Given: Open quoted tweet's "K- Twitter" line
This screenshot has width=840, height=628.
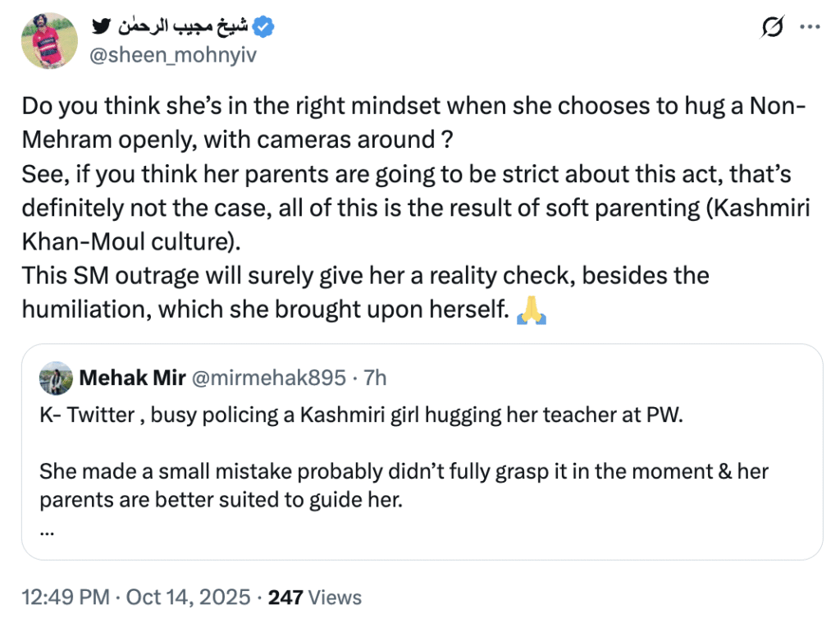Looking at the screenshot, I should 361,414.
